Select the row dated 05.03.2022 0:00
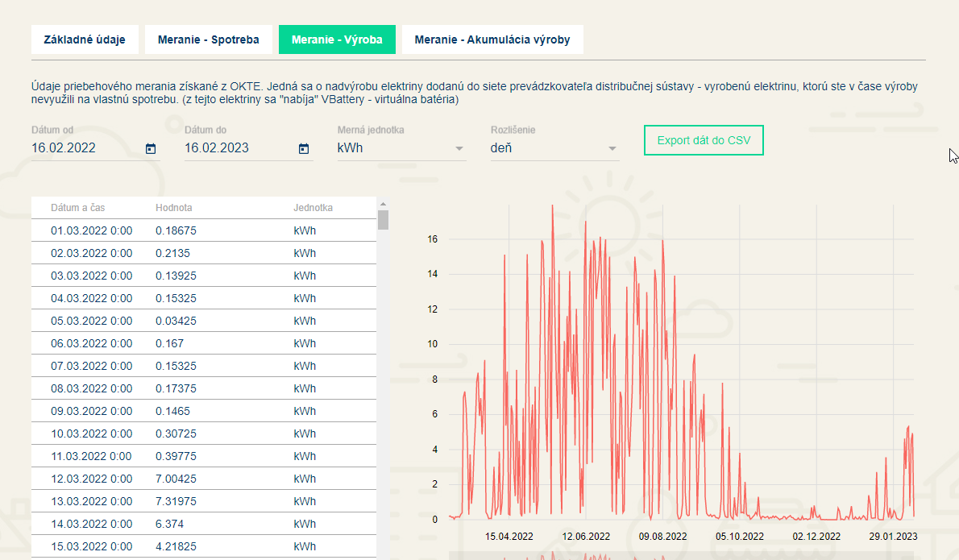This screenshot has height=560, width=959. tap(204, 321)
